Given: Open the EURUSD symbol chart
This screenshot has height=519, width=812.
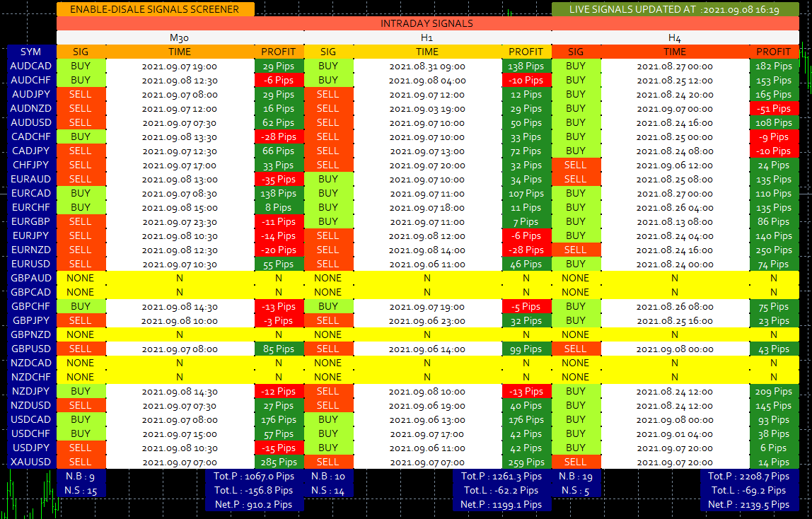Looking at the screenshot, I should pos(30,264).
